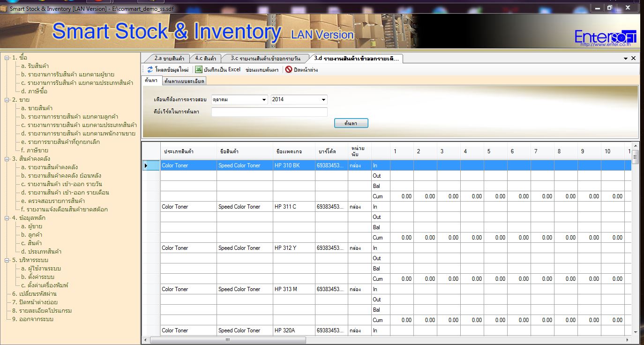Viewport: 644px width, 345px height.
Task: Select 6. เปลี่ยนรหัสผ่าน in the tree
Action: [x=35, y=294]
